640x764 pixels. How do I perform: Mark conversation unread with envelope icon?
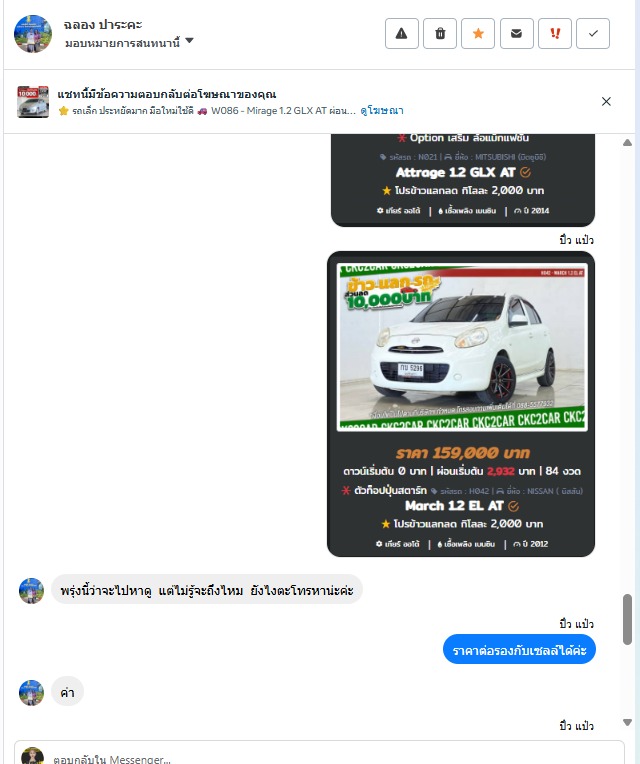click(x=516, y=34)
